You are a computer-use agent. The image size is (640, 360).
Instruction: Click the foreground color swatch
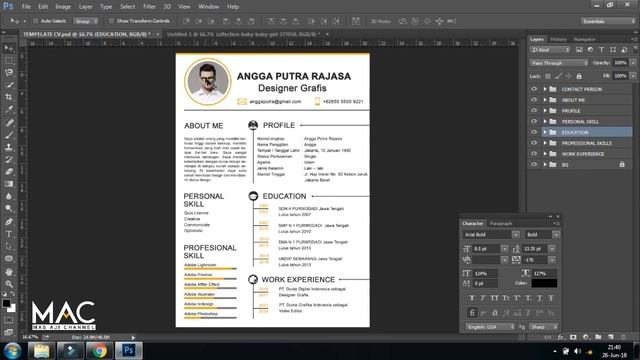coord(6,303)
